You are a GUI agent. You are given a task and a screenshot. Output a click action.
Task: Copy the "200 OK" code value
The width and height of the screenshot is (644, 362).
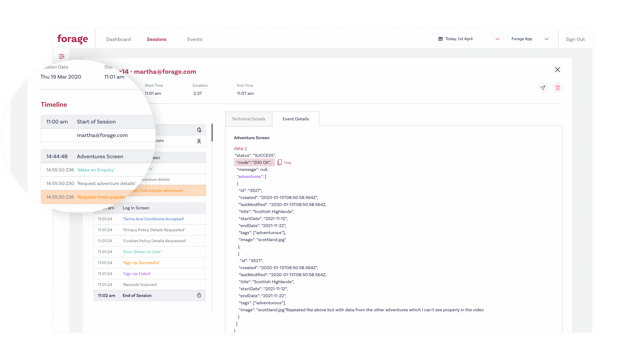[x=284, y=162]
